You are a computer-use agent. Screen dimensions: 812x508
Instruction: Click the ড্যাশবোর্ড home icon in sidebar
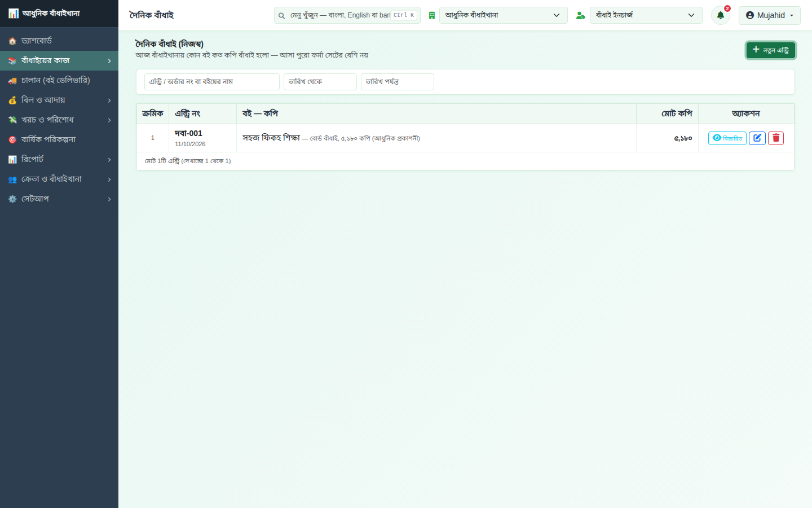tap(12, 41)
